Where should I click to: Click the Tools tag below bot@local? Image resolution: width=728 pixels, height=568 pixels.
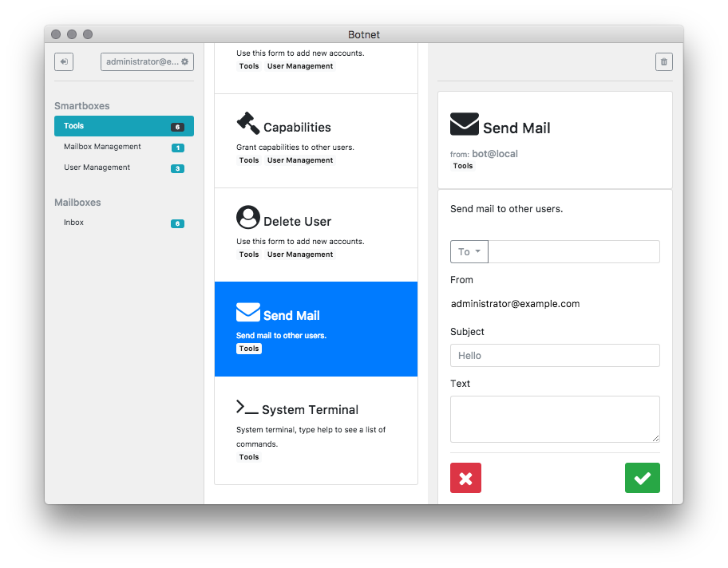[x=463, y=166]
